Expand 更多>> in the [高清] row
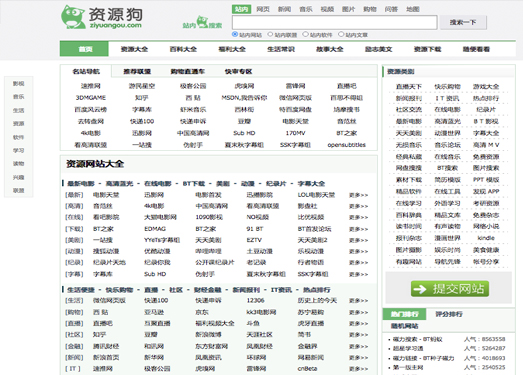The height and width of the screenshot is (375, 523). point(358,207)
